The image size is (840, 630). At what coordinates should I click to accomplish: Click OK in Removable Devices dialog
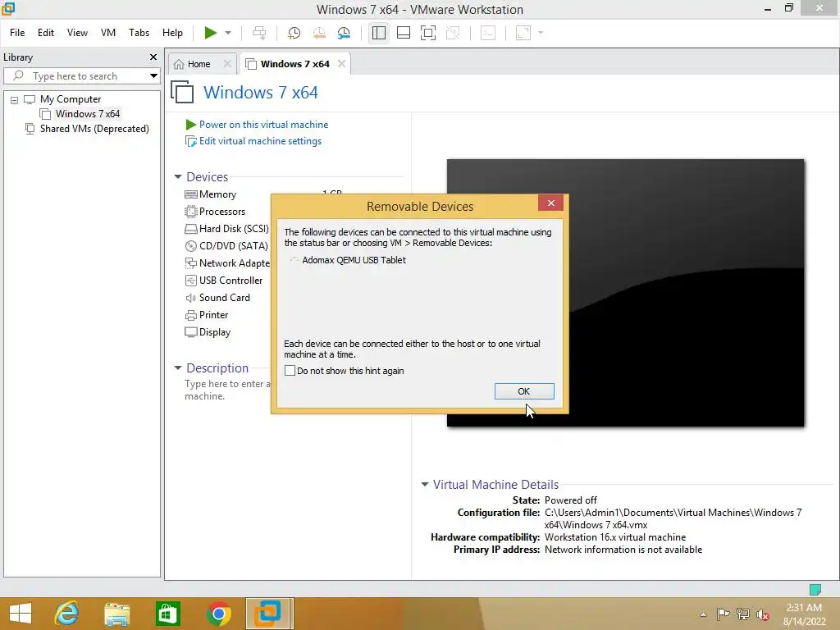tap(524, 391)
